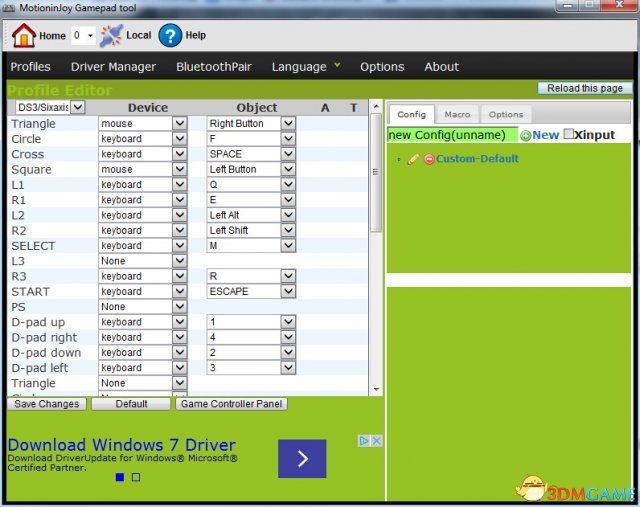Open the controller number dropdown showing 0
This screenshot has height=507, width=640.
pos(84,36)
